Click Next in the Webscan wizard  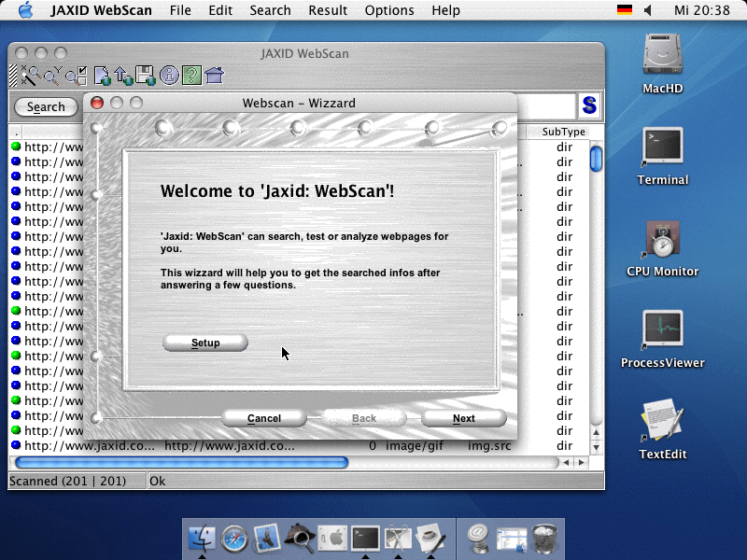coord(463,418)
